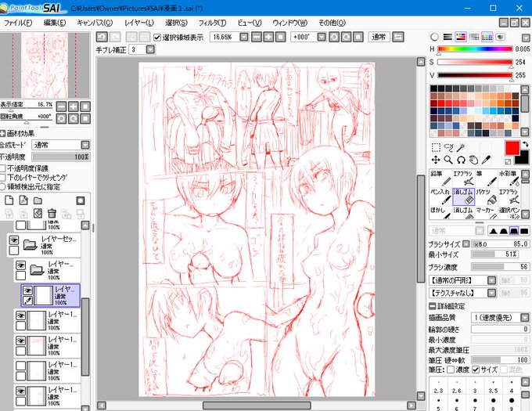
Task: Select the ペン入れ (inking pen) tool
Action: (440, 196)
